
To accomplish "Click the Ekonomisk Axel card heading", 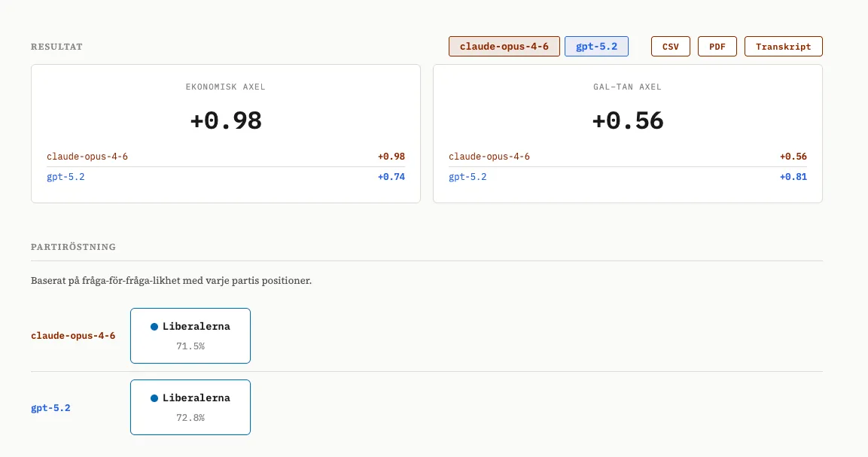I will click(x=225, y=87).
